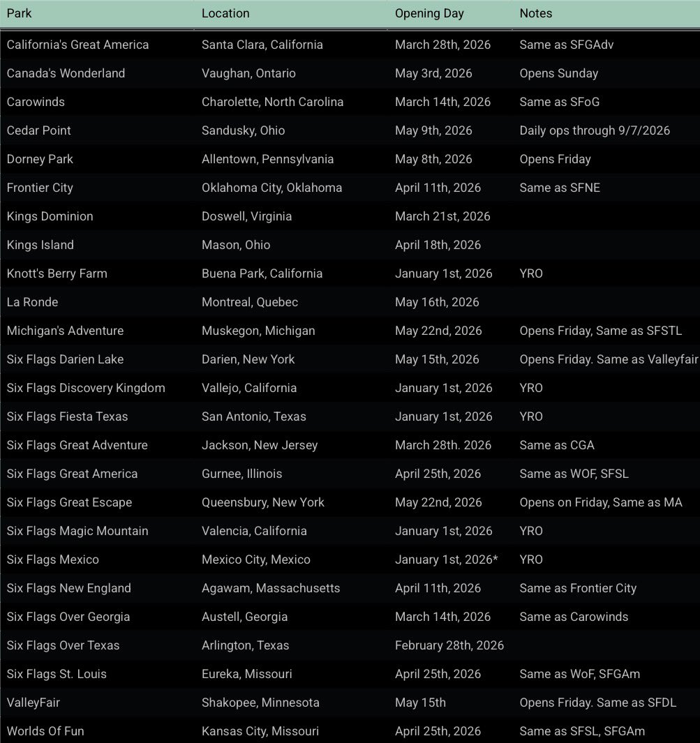
Task: Click Doswell, Virginia location
Action: pos(247,216)
